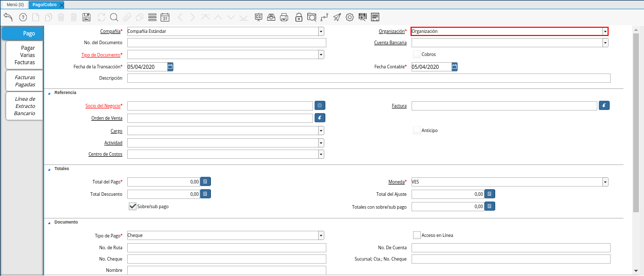Screen dimensions: 644x276
Task: Switch to Pagar Varias Facturas tab
Action: [25, 55]
